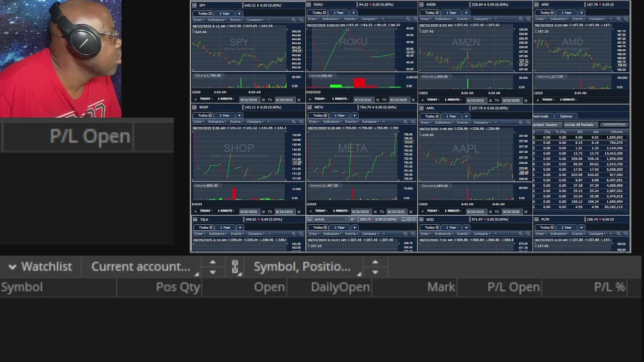Open SPY start date calendar picker
Viewport: 644px width, 362px height.
tap(263, 100)
